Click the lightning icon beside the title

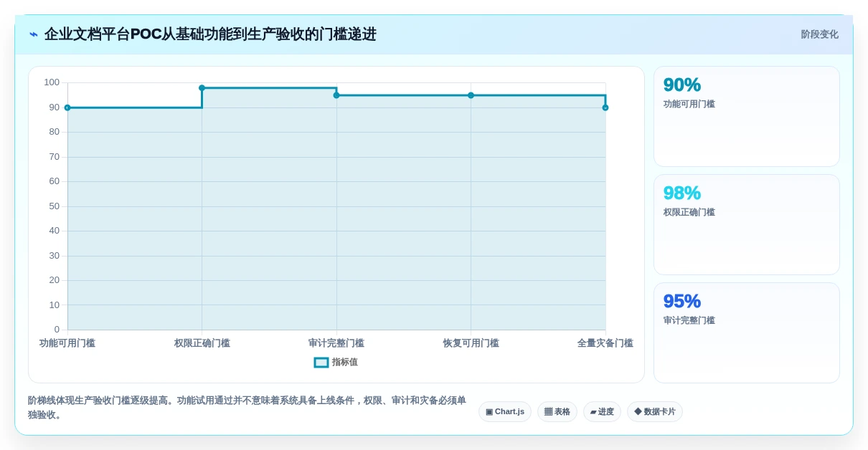coord(34,34)
